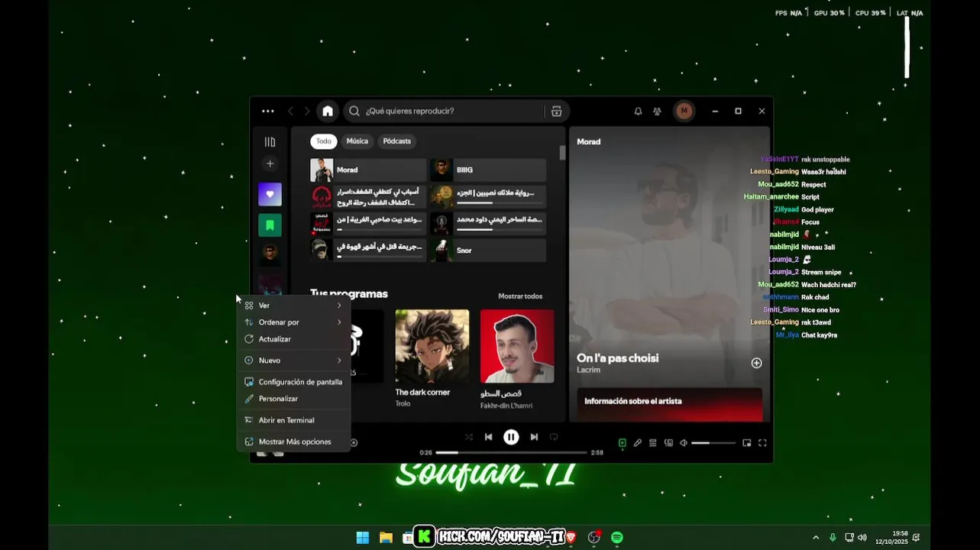Open Connect to a device icon
Screen dimensions: 980x550
click(x=668, y=443)
